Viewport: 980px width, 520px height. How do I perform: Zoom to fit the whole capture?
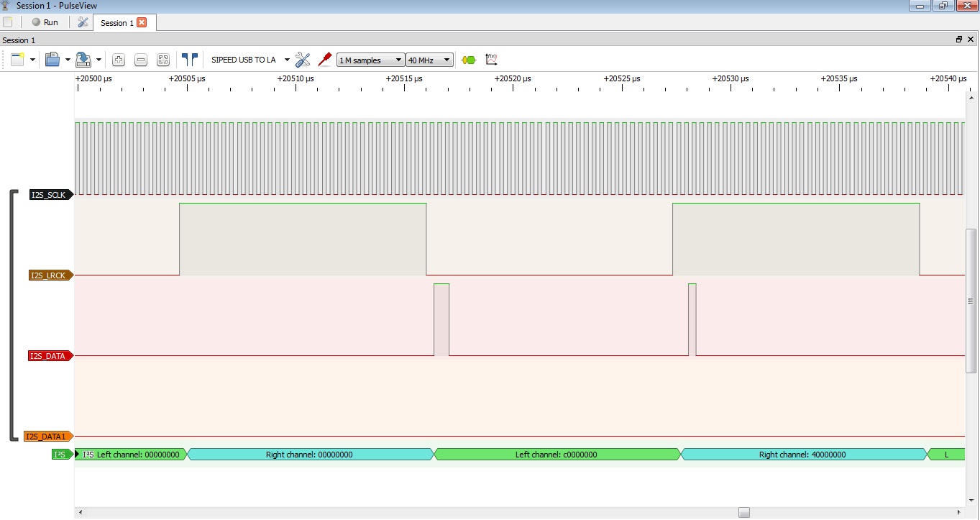(163, 60)
